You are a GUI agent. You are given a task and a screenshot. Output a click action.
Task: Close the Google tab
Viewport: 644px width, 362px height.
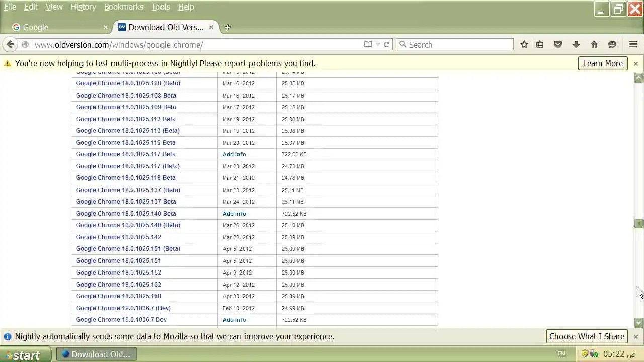click(105, 27)
